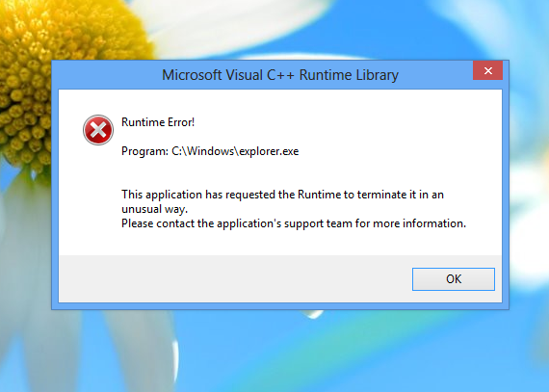The height and width of the screenshot is (392, 549).
Task: Click the 'unusual way.' text line
Action: click(x=155, y=209)
